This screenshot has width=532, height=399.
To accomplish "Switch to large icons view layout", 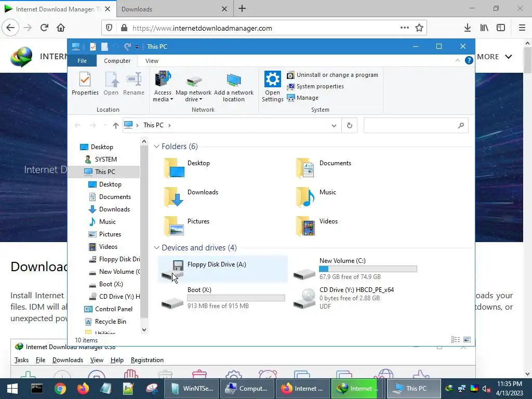I will (467, 340).
